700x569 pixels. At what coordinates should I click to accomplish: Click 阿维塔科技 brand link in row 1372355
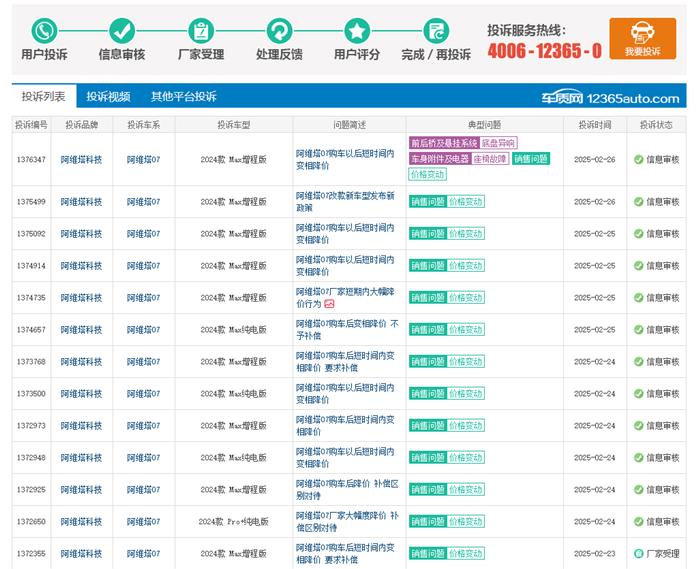point(81,553)
